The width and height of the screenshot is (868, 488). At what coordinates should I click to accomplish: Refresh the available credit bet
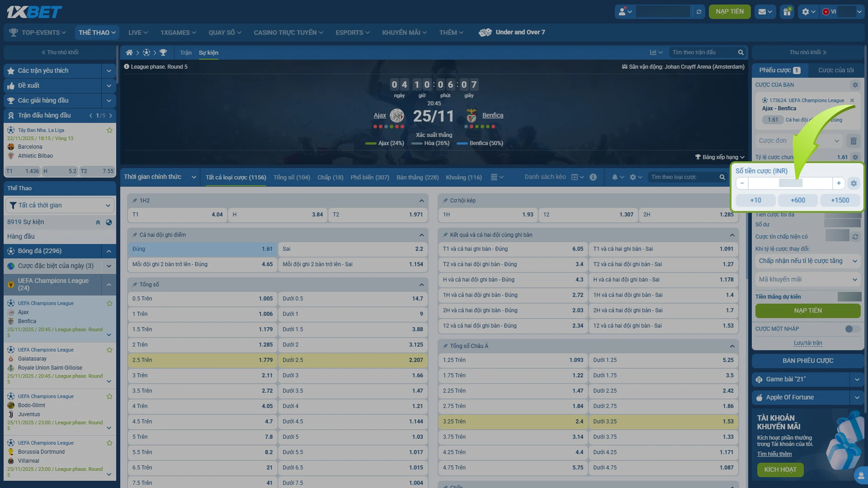855,236
